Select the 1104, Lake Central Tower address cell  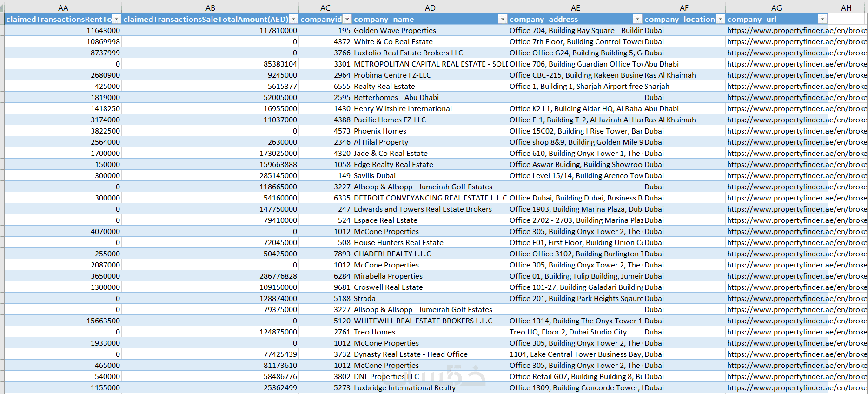tap(576, 354)
